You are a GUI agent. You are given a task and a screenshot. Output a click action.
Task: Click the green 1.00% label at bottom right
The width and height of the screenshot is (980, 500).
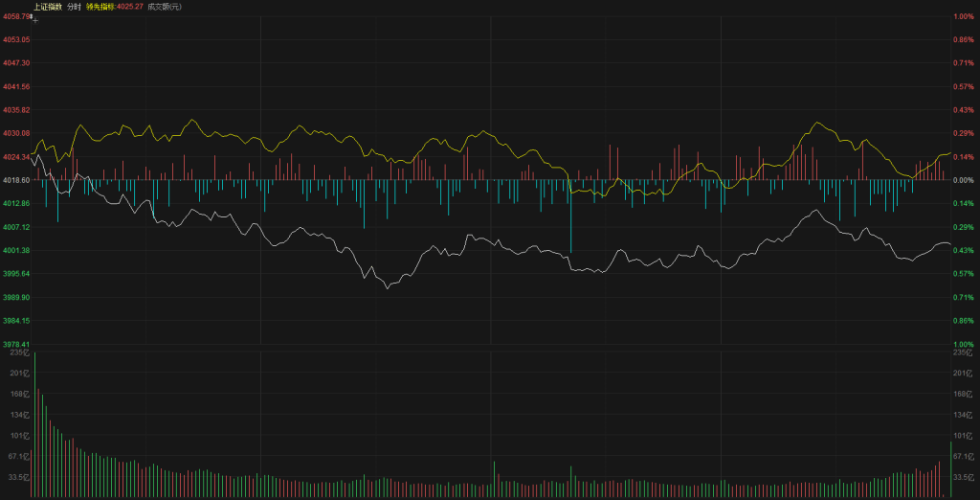tap(963, 344)
